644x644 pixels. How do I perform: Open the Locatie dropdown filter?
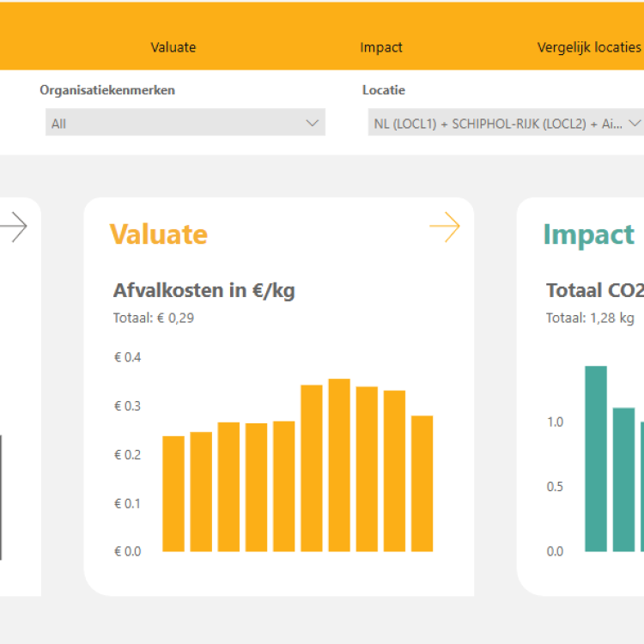505,123
